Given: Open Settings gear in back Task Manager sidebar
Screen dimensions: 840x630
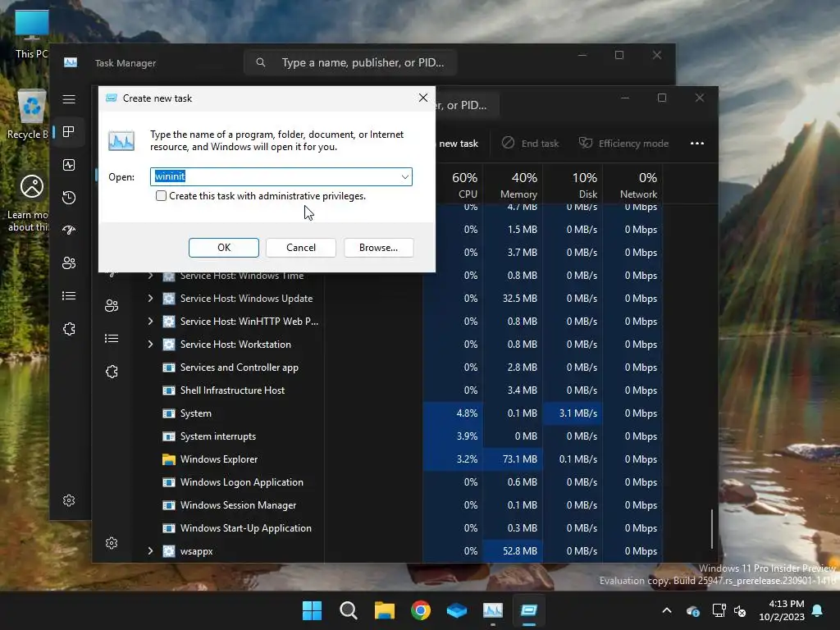Looking at the screenshot, I should point(69,500).
